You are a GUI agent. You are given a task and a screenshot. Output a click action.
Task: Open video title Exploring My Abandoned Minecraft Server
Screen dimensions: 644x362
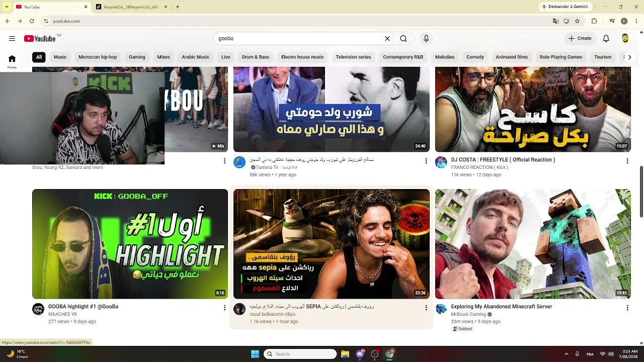coord(502,307)
